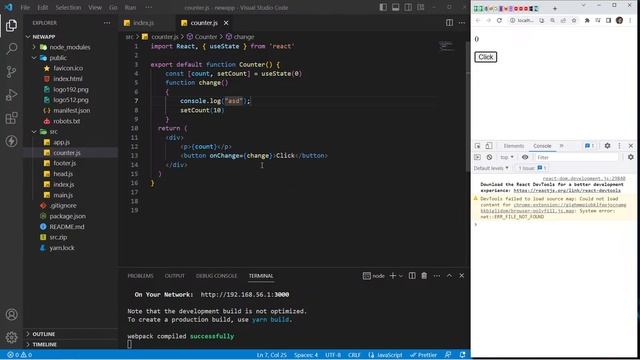This screenshot has width=640, height=360.
Task: Toggle the device toolbar in DevTools
Action: point(489,146)
